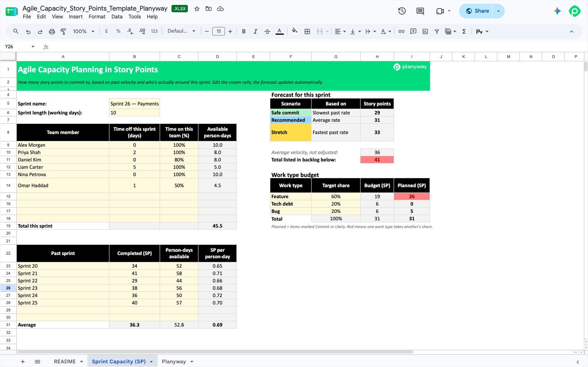This screenshot has width=588, height=367.
Task: Open the zoom level dropdown
Action: pos(84,31)
